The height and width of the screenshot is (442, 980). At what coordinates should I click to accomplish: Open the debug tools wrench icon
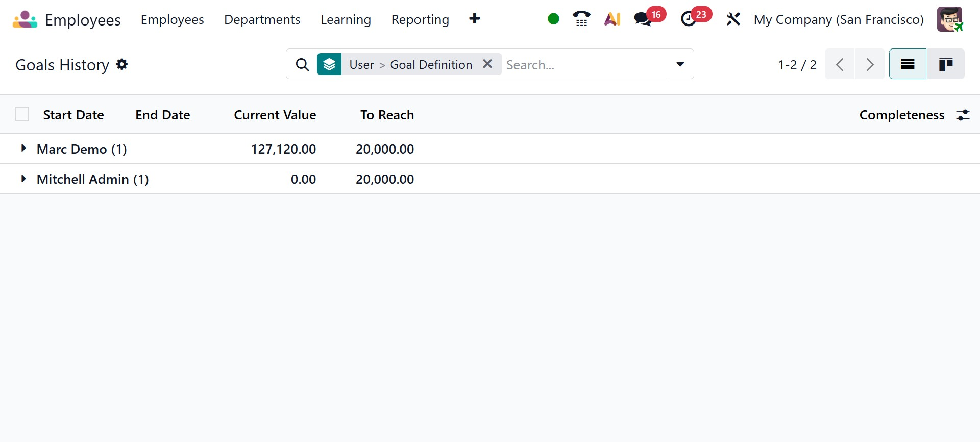(733, 19)
